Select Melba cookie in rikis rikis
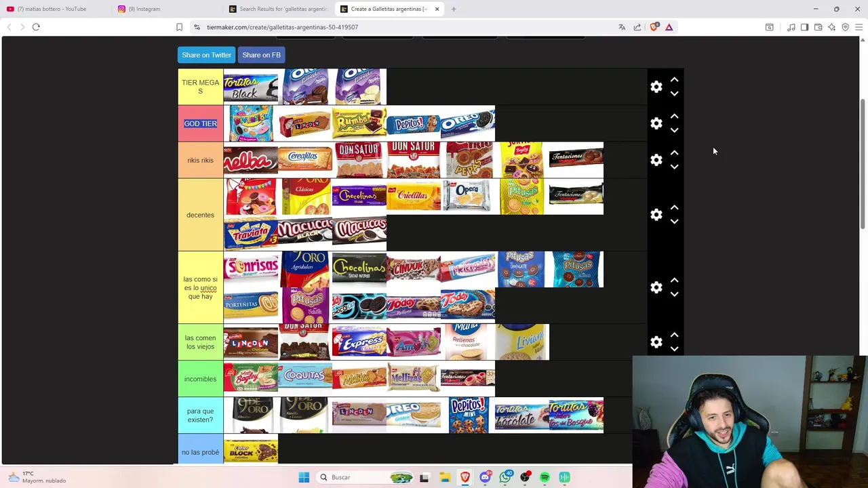Viewport: 868px width, 488px height. tap(251, 160)
